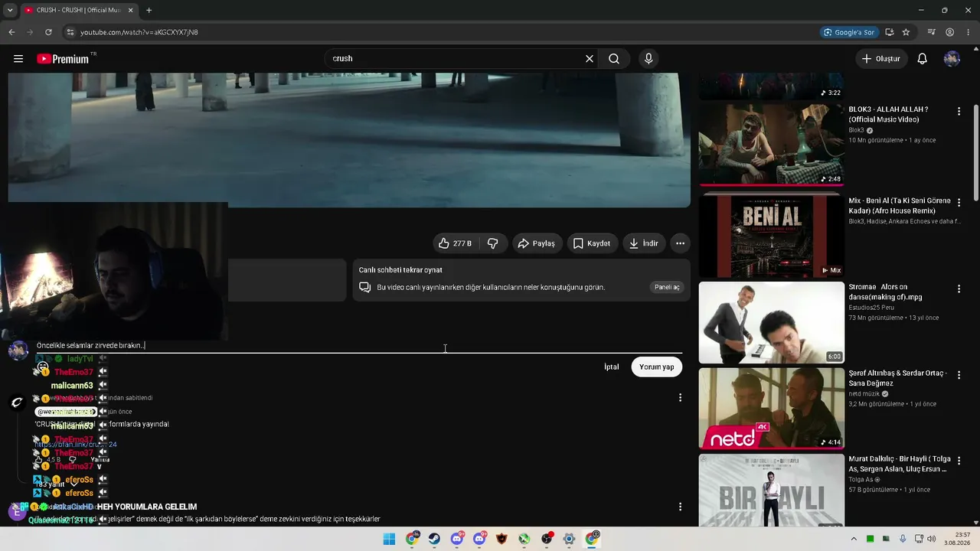Open more options for Sana Değmez video
The height and width of the screenshot is (551, 980).
(959, 375)
